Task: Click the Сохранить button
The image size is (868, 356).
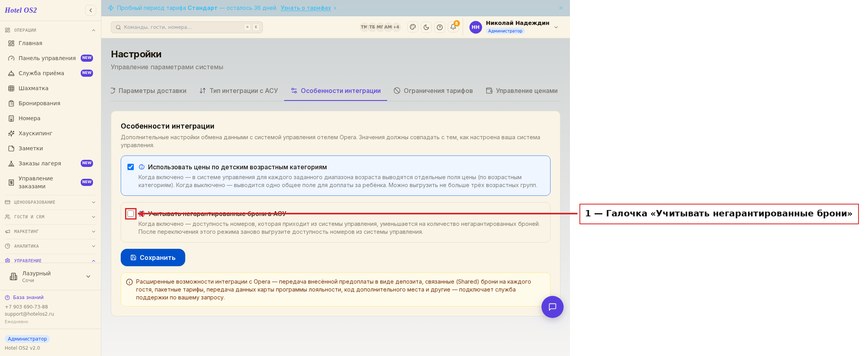Action: point(153,258)
